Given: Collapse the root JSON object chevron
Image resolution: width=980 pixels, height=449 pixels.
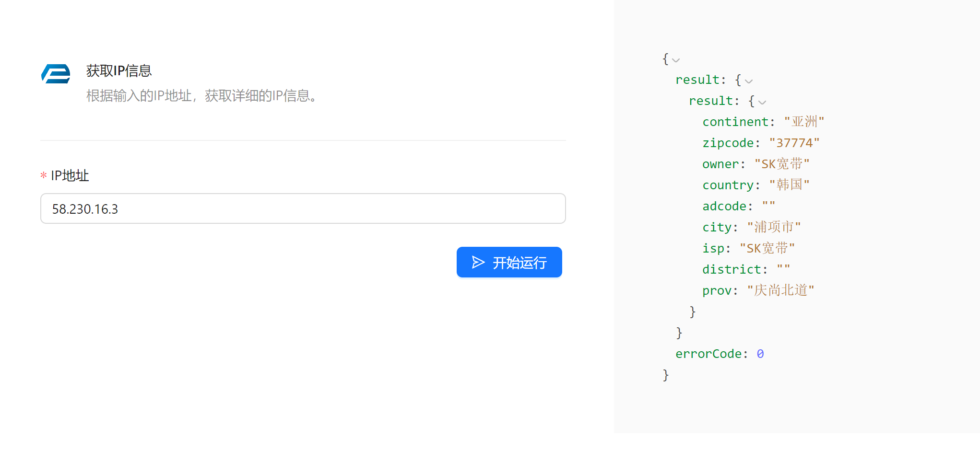Looking at the screenshot, I should tap(676, 60).
